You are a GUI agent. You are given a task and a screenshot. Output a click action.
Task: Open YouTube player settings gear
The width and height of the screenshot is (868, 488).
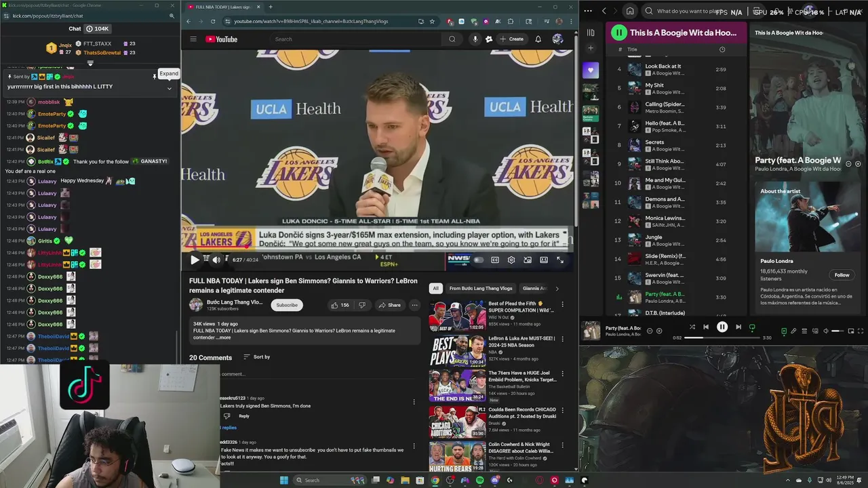pos(511,260)
